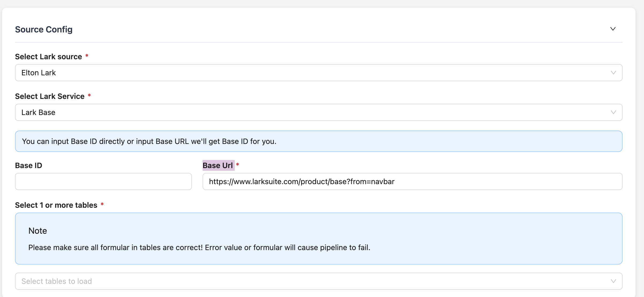The image size is (644, 297).
Task: Open the Elton Lark source dropdown
Action: 319,73
